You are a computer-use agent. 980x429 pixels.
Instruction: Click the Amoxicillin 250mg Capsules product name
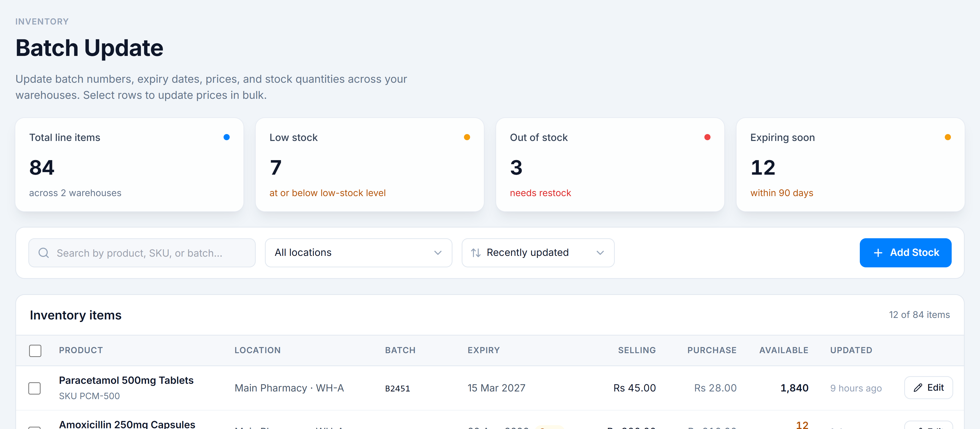[127, 424]
